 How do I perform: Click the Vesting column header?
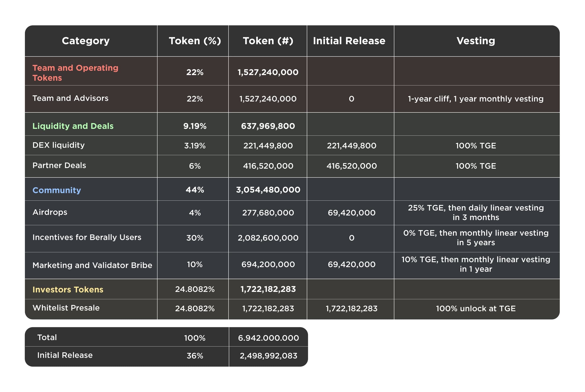475,41
